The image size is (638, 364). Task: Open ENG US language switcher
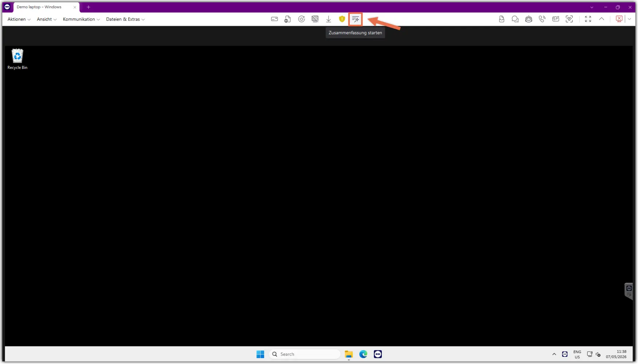[577, 355]
